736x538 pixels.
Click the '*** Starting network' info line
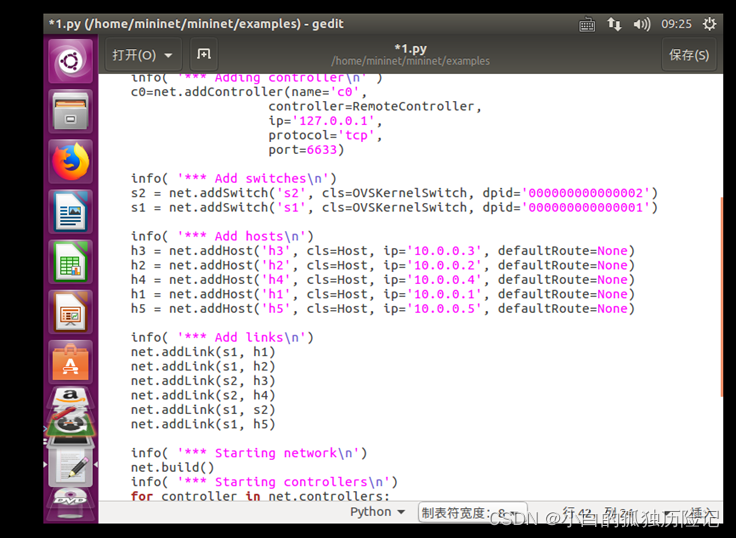coord(249,453)
